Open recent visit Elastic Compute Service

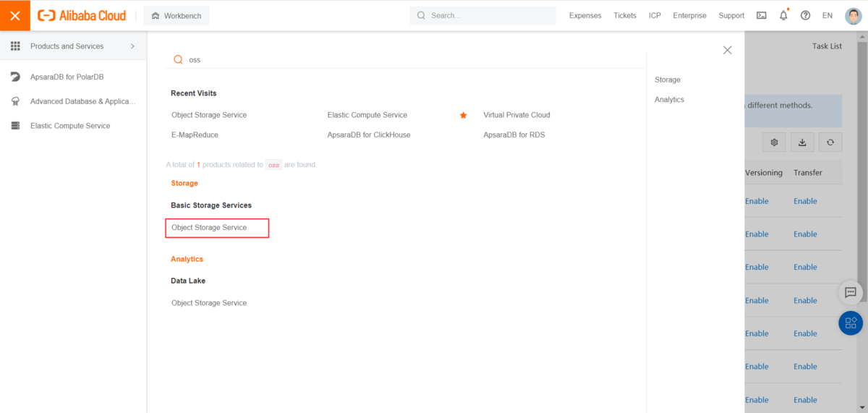pyautogui.click(x=367, y=115)
